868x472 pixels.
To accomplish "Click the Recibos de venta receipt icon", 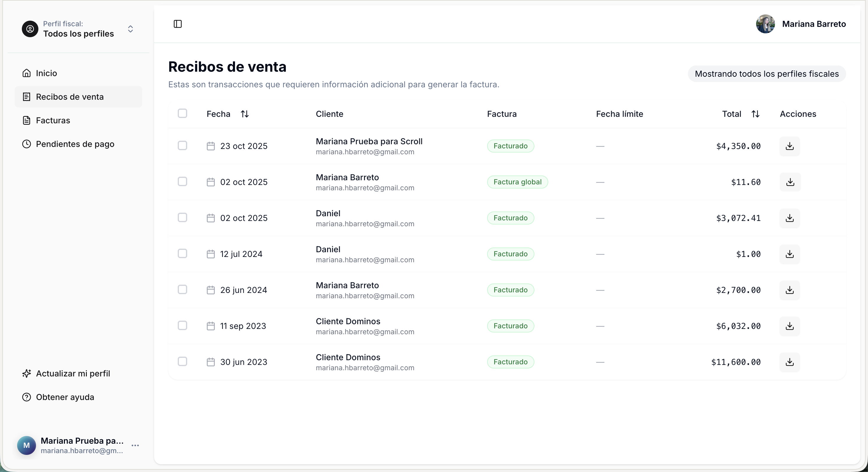I will tap(27, 97).
